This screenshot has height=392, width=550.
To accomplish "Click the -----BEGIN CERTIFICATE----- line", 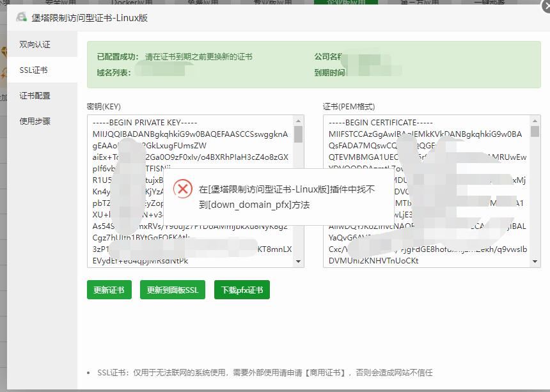I will pos(381,123).
